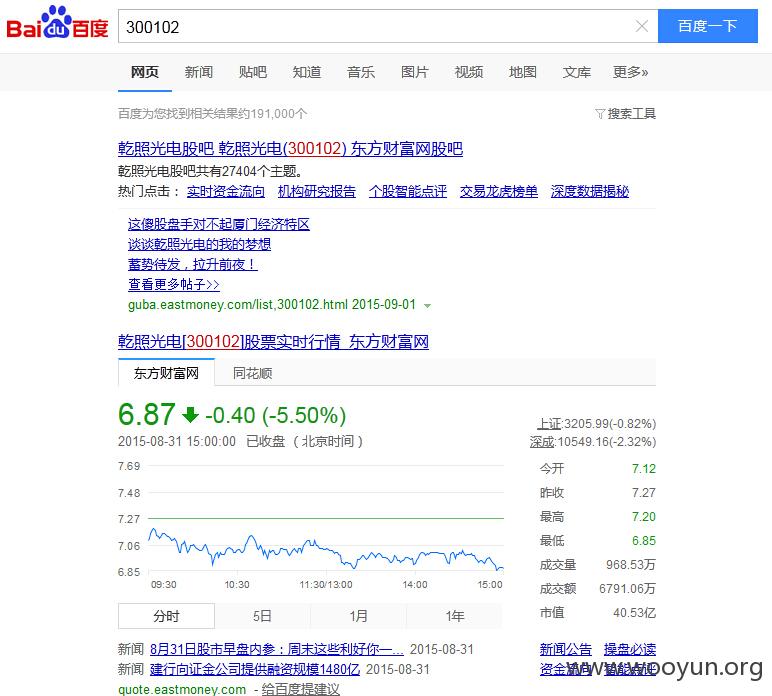The height and width of the screenshot is (696, 772).
Task: Open the 文库 tab
Action: (577, 72)
